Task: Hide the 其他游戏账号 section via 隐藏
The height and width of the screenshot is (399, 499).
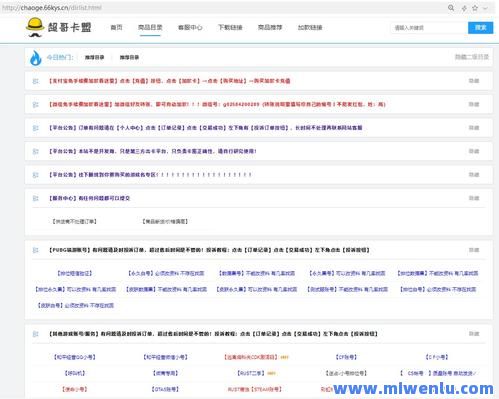Action: (x=474, y=334)
